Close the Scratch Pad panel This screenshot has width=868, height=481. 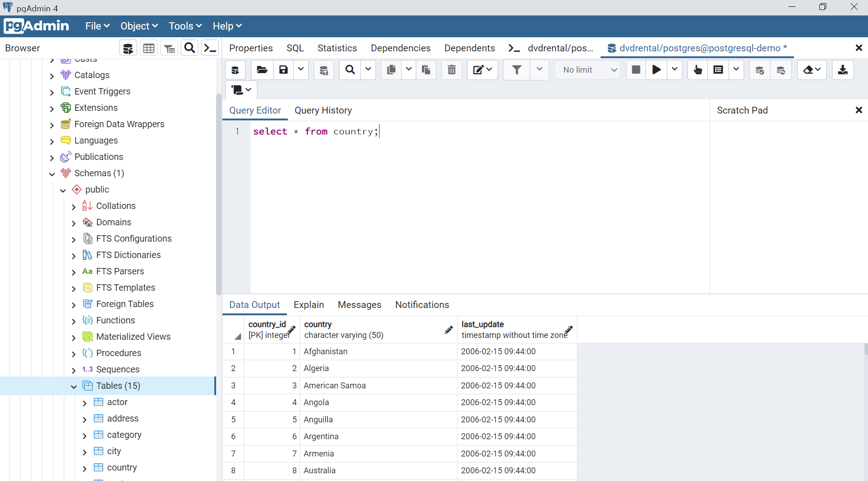coord(858,110)
